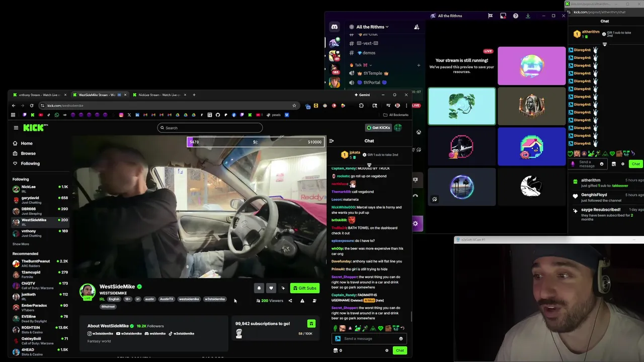
Task: Click the sparkle subscribe icon beside Gift Subs
Action: tap(283, 288)
